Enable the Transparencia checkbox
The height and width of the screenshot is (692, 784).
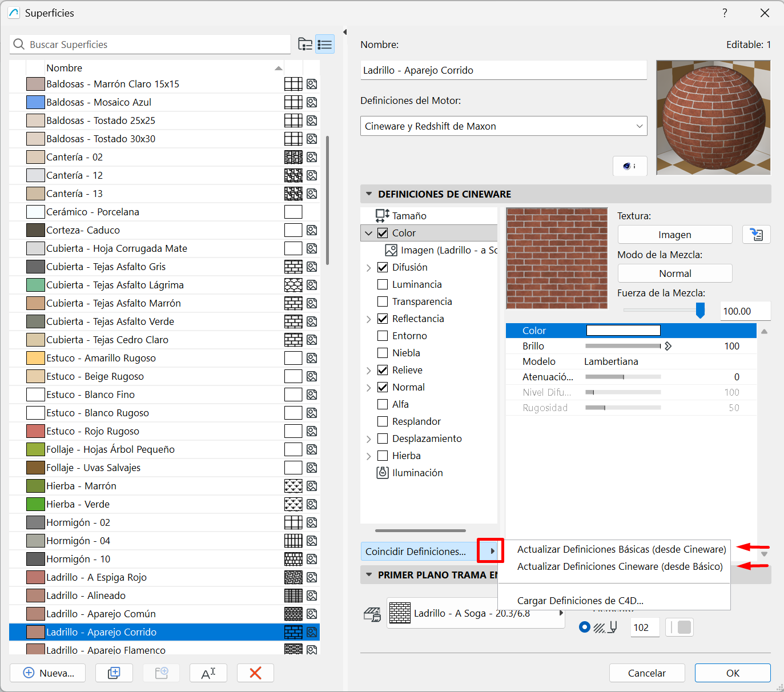click(383, 301)
